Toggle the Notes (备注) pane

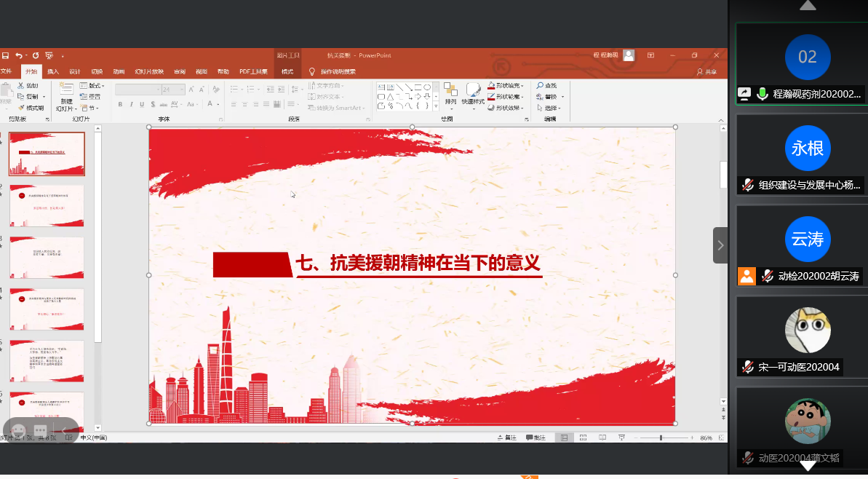click(506, 438)
